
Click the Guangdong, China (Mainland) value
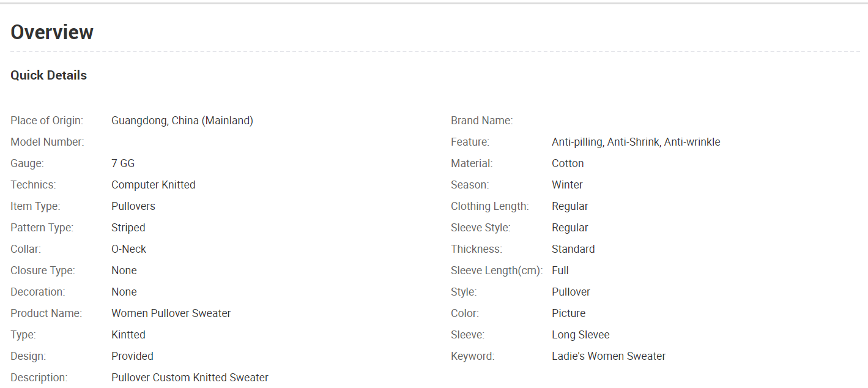click(182, 121)
